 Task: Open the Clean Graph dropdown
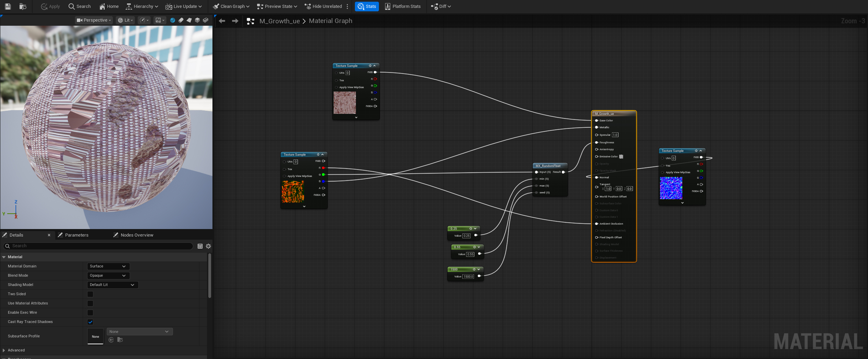pos(231,6)
